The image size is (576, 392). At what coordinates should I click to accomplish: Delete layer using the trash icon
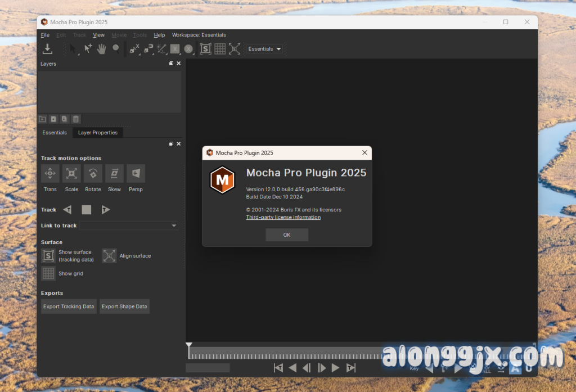[76, 119]
